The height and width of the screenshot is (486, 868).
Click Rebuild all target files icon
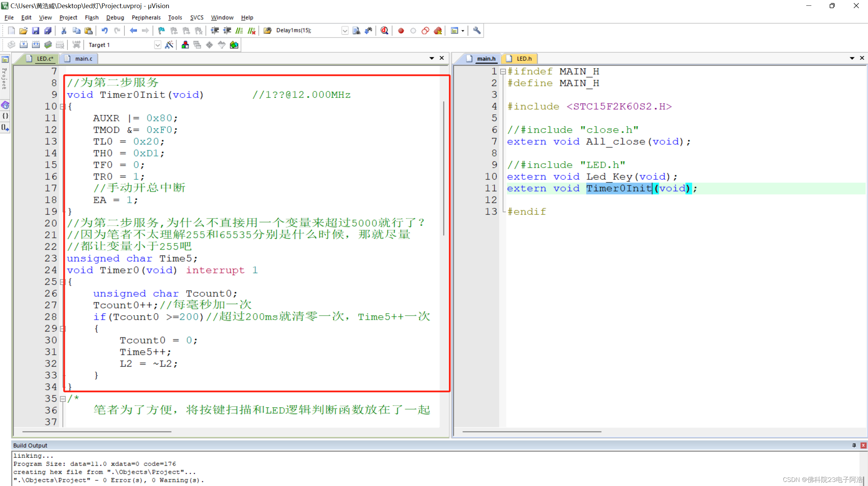click(x=36, y=45)
